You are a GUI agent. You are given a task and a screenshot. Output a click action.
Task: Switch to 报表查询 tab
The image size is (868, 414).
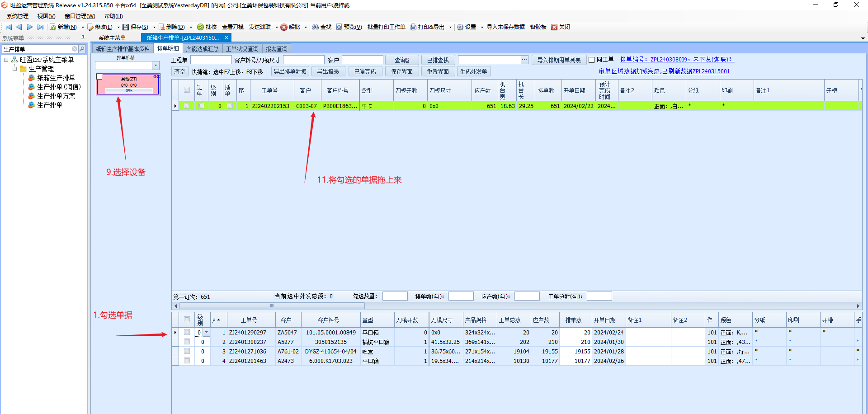tap(276, 49)
